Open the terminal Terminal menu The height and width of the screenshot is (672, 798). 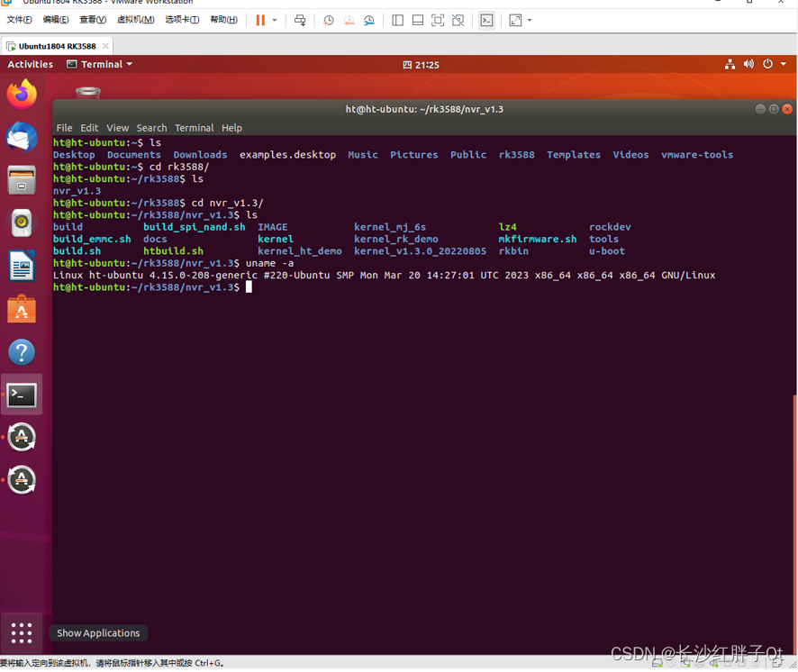coord(195,128)
